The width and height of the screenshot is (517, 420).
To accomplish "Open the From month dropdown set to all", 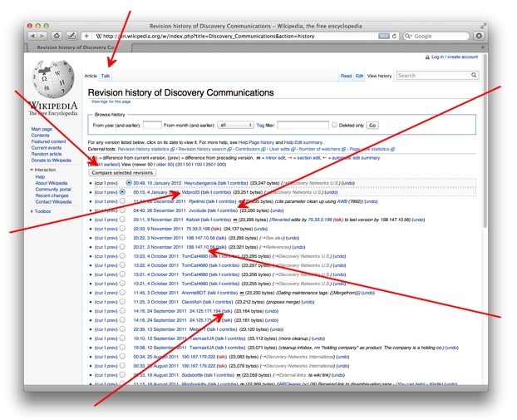I will [x=235, y=125].
